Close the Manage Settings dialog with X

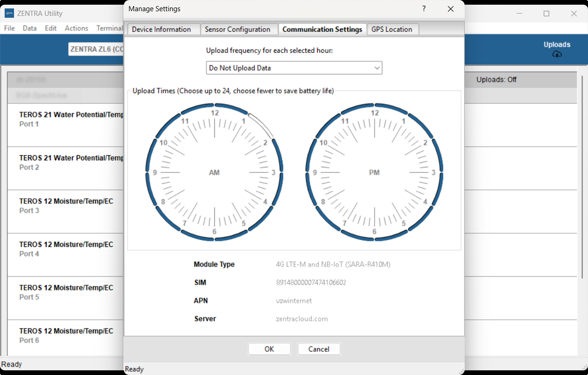(450, 9)
